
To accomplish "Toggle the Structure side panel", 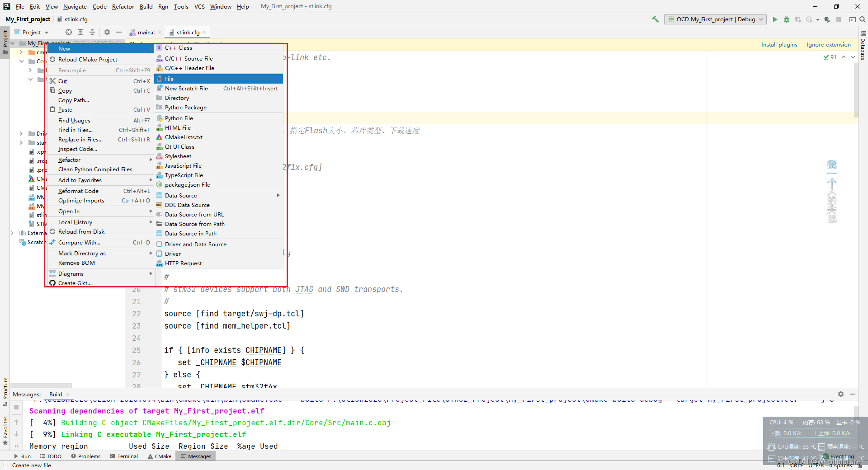I will tap(5, 391).
